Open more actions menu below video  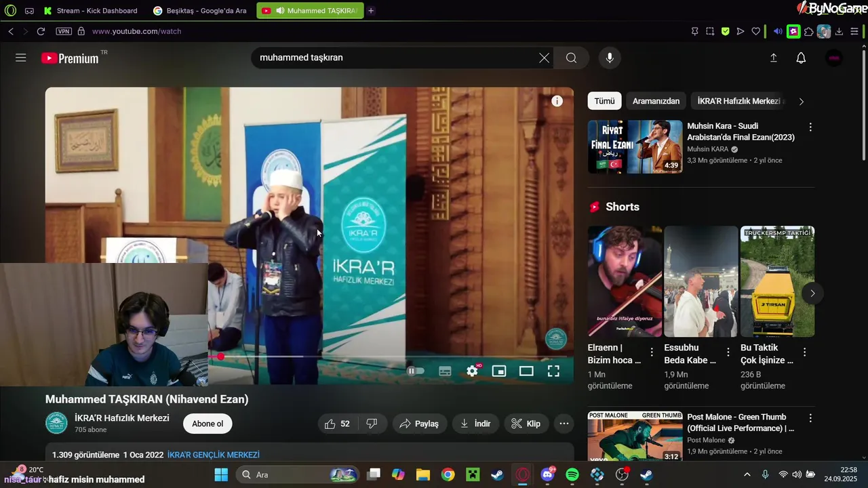coord(564,424)
